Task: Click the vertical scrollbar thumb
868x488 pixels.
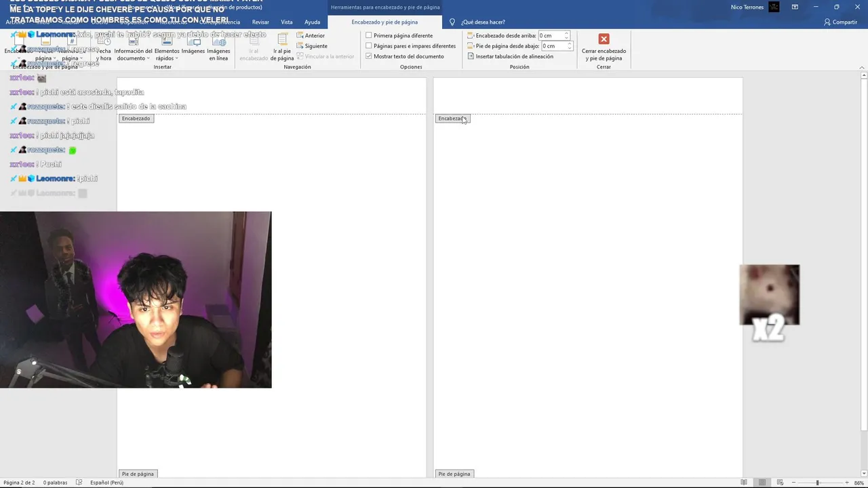Action: [x=863, y=256]
